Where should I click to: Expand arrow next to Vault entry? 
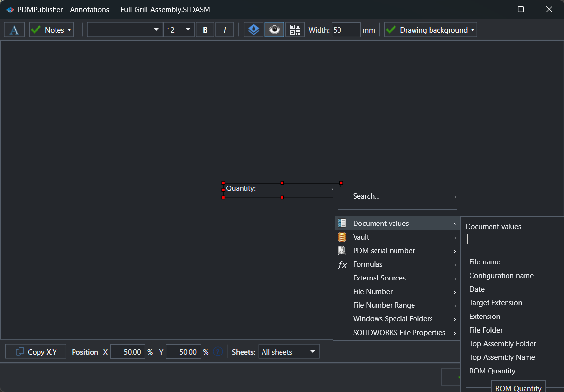pos(455,238)
